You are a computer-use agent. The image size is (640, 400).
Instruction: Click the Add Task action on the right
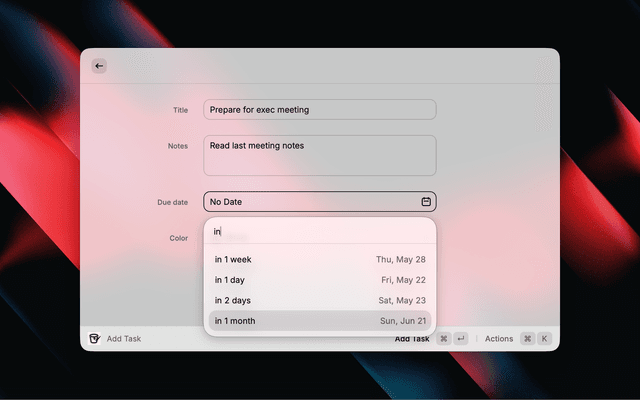(412, 339)
